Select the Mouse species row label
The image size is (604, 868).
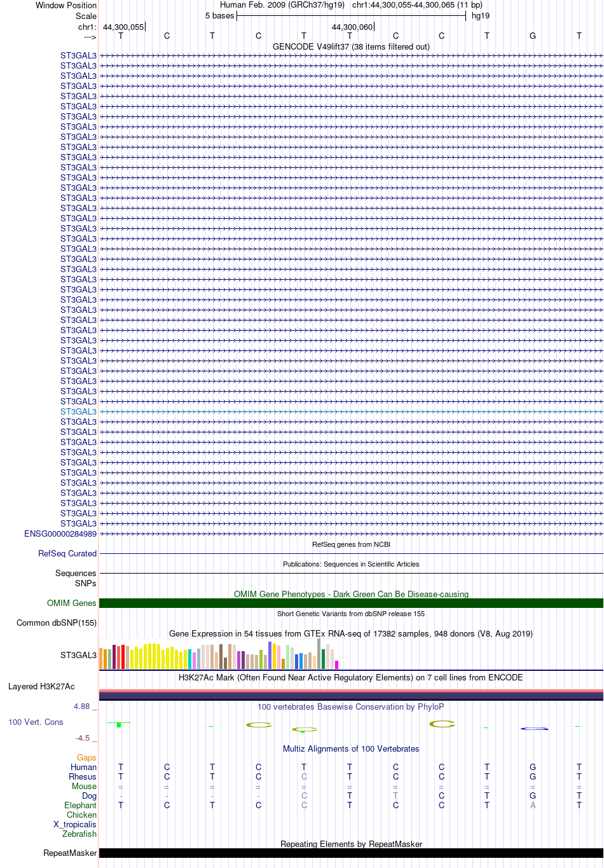coord(84,786)
